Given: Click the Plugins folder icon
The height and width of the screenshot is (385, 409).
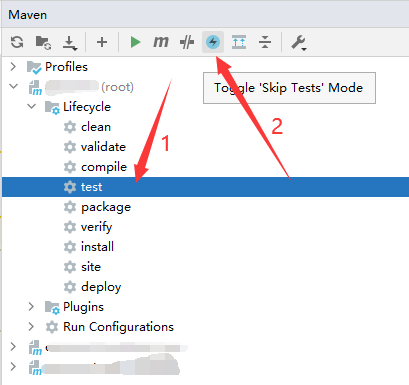Looking at the screenshot, I should pyautogui.click(x=52, y=307).
